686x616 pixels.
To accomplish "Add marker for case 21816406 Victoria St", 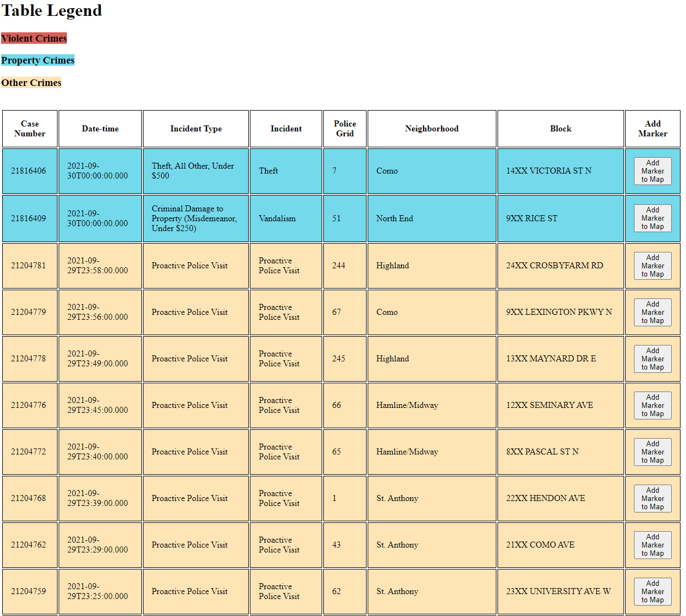I will (x=652, y=171).
